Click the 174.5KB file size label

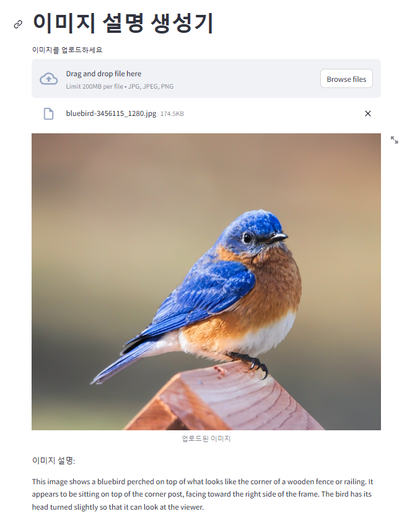coord(172,114)
